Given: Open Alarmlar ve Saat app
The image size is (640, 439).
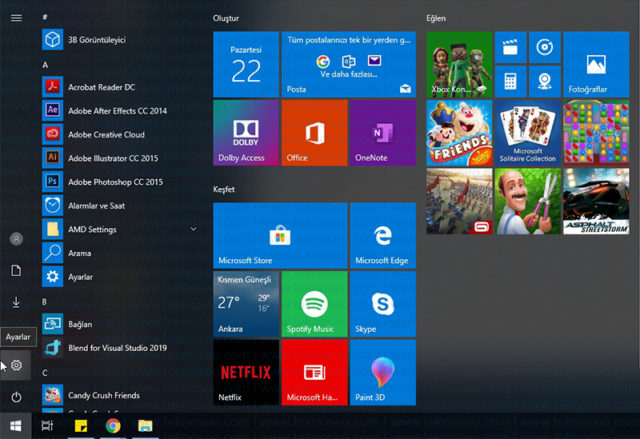Looking at the screenshot, I should tap(120, 205).
